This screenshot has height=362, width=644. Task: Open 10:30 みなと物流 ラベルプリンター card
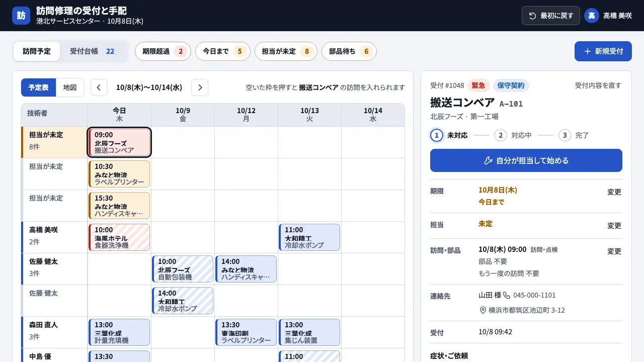(x=119, y=174)
